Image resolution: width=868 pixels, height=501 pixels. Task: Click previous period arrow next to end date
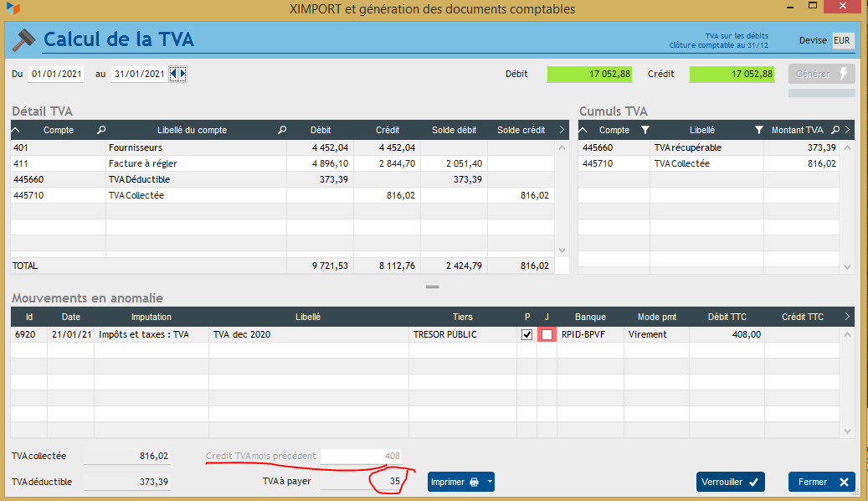click(174, 74)
